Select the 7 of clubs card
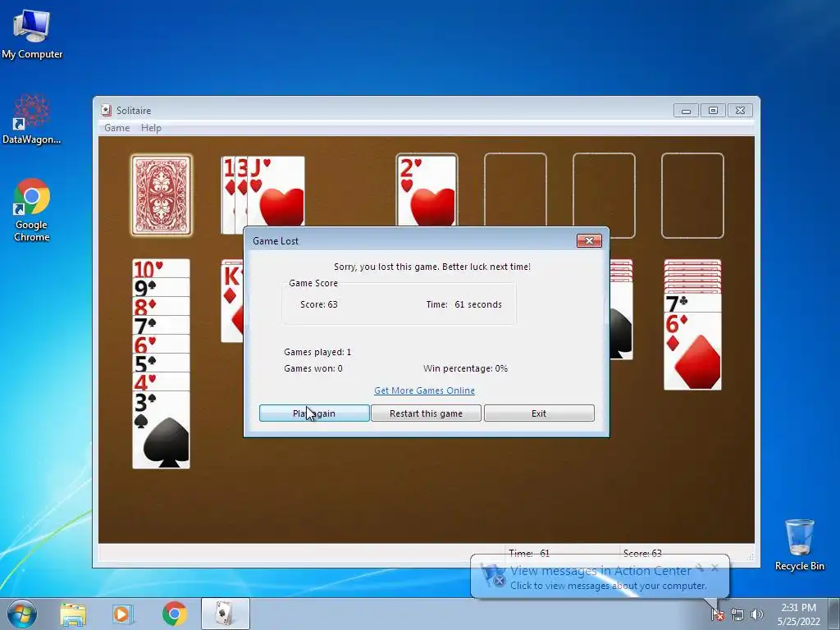The height and width of the screenshot is (630, 840). pyautogui.click(x=692, y=303)
